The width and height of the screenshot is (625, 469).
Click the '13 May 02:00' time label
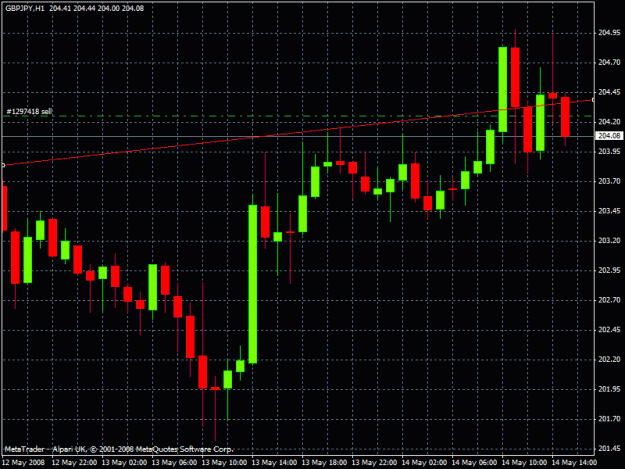[124, 463]
